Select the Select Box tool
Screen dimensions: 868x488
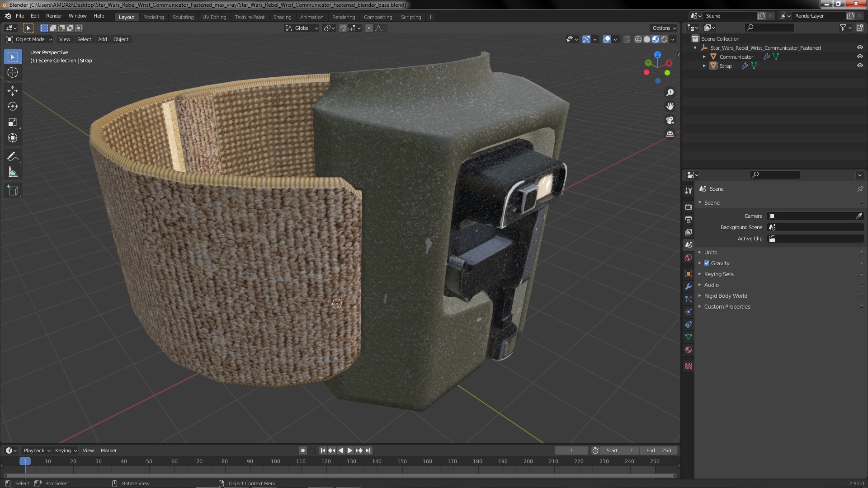click(13, 57)
